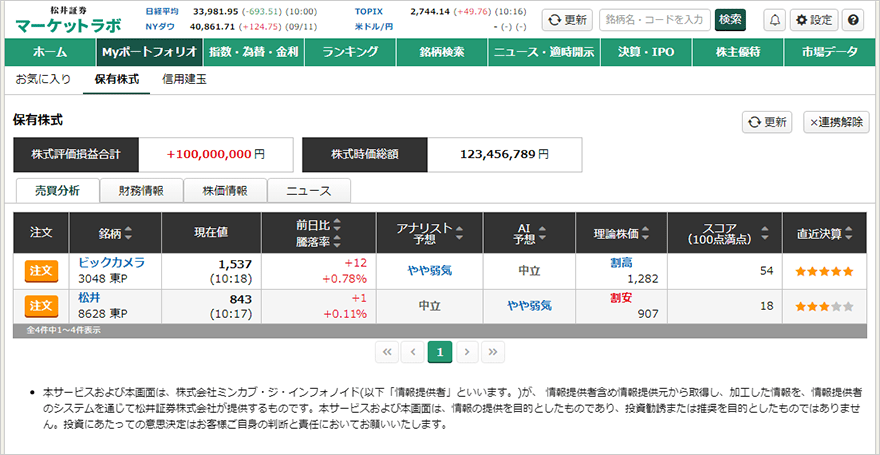This screenshot has width=880, height=455.
Task: Sort by 直近決算 arrows
Action: (x=849, y=233)
